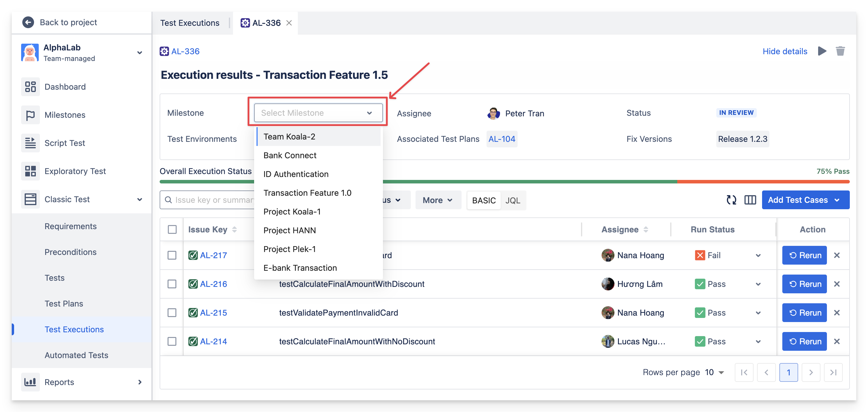Click the Hide details link
This screenshot has height=412, width=868.
click(x=785, y=51)
